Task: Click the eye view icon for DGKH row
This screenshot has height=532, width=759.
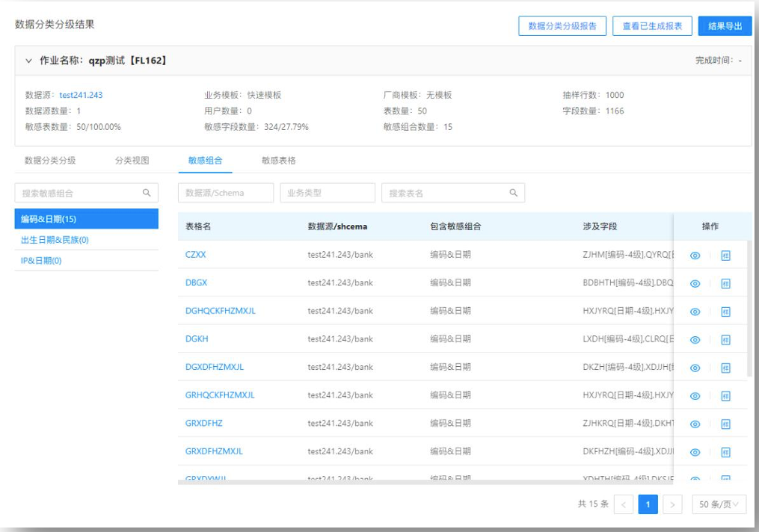Action: (x=695, y=340)
